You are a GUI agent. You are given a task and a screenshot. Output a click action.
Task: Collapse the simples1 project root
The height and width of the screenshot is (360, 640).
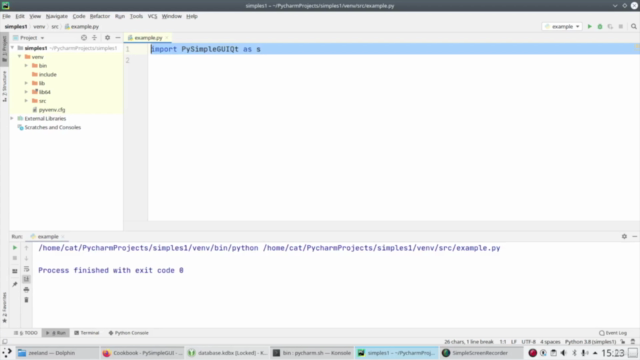click(x=12, y=48)
